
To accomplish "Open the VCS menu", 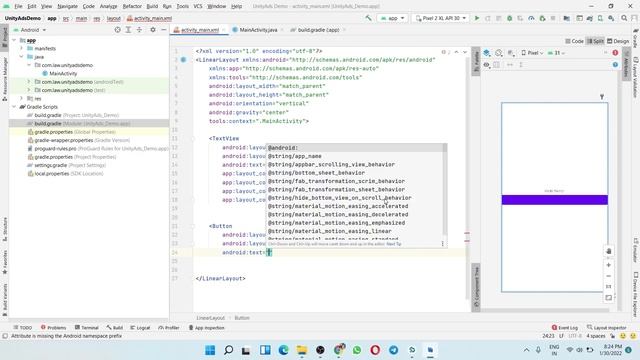I will tap(198, 6).
